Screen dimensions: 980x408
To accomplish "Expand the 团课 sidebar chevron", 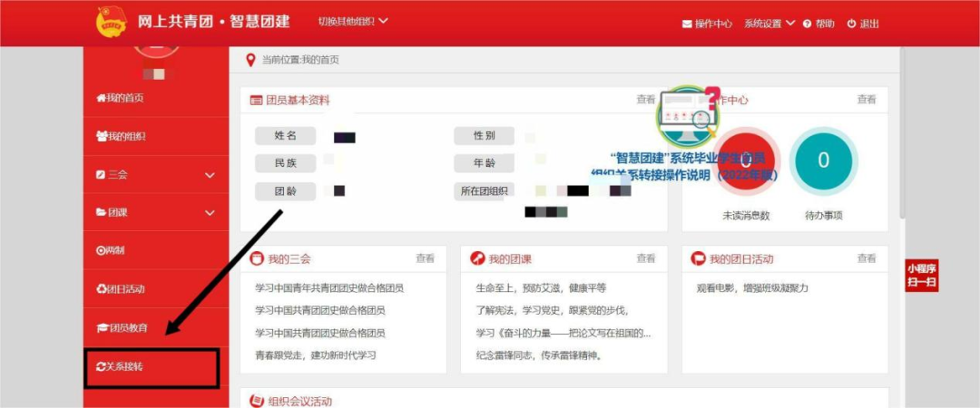I will (x=210, y=213).
